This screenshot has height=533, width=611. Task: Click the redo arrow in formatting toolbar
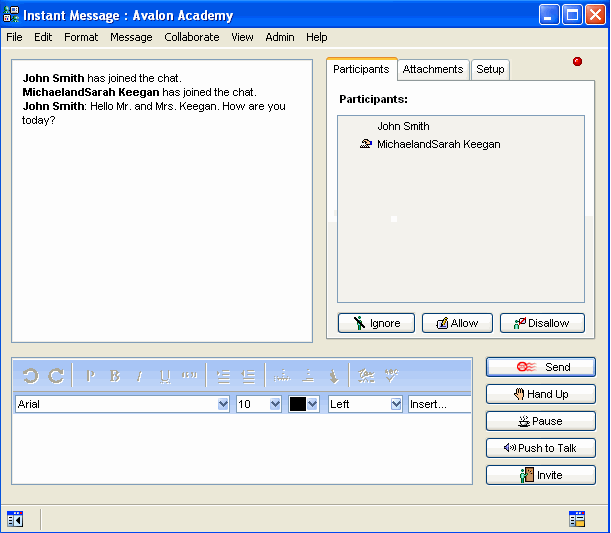point(56,376)
